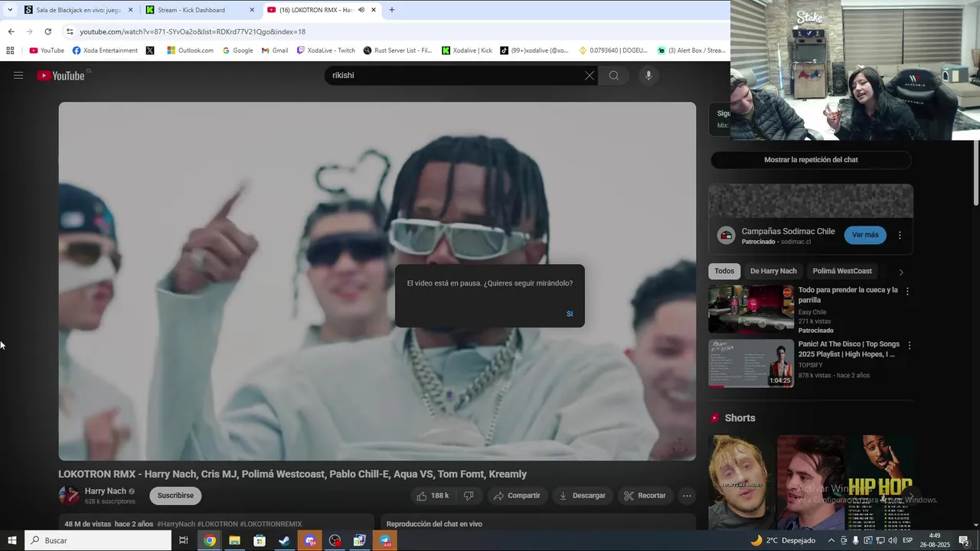Open site information icon in address bar

(x=70, y=31)
